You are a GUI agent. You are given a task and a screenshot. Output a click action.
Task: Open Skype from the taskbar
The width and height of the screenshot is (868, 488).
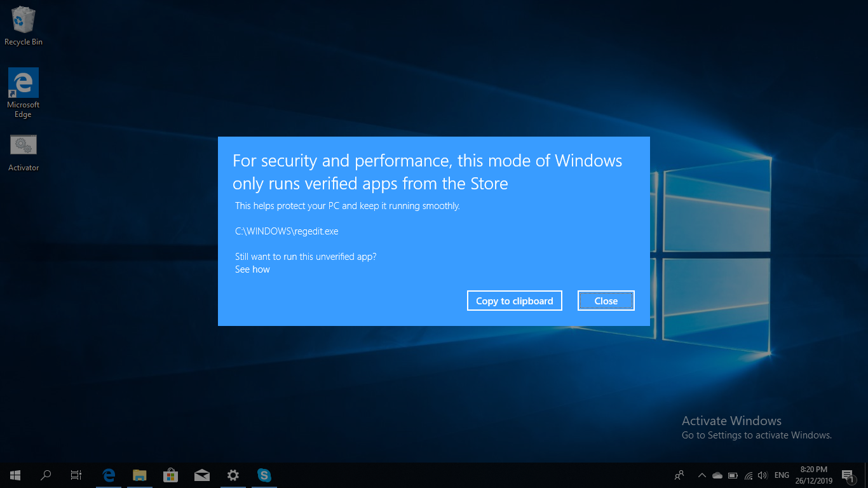pyautogui.click(x=264, y=475)
